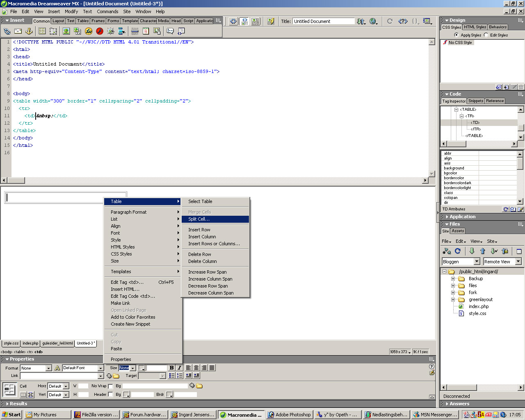Collapse the TABLE tag node

(x=456, y=110)
